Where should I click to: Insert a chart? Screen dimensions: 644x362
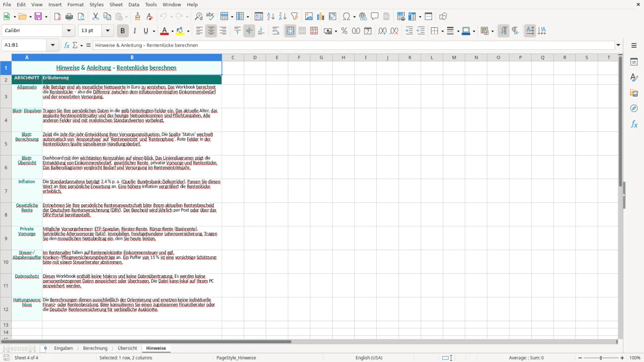coord(321,17)
